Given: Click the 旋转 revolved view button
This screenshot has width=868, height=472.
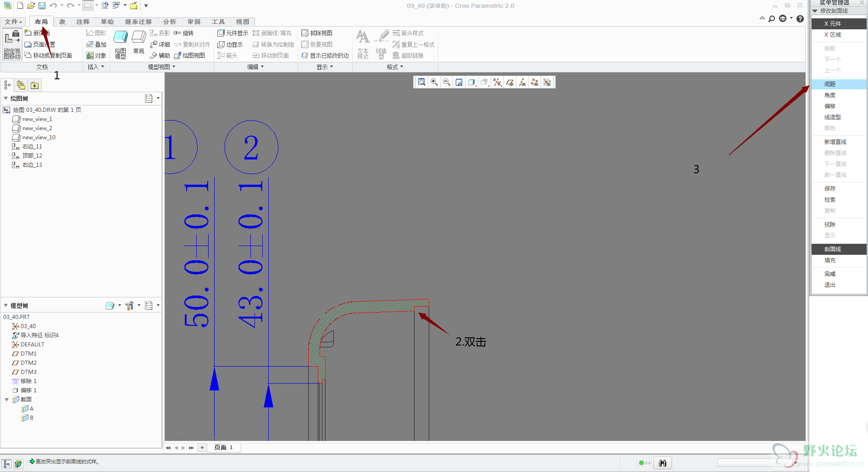Looking at the screenshot, I should coord(184,33).
